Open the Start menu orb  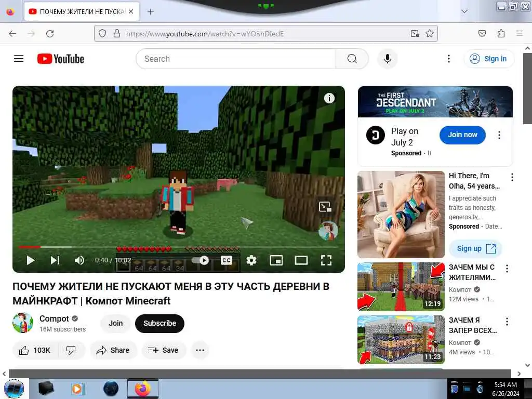coord(14,389)
